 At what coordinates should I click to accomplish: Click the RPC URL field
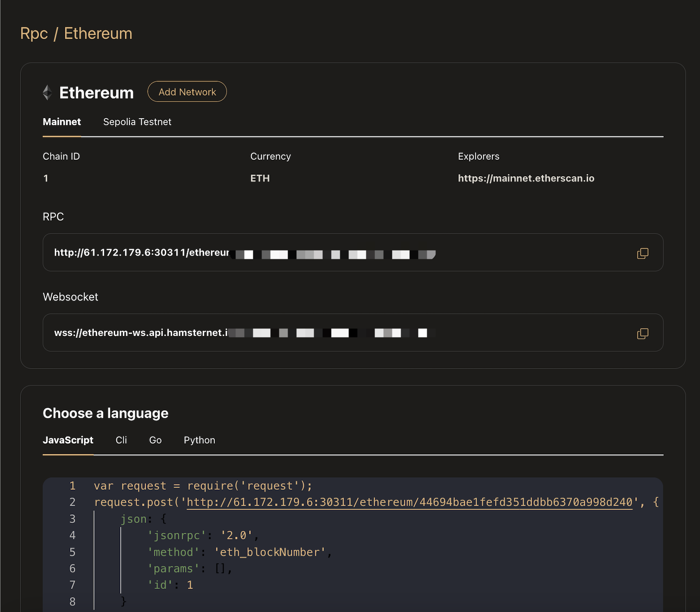click(353, 253)
